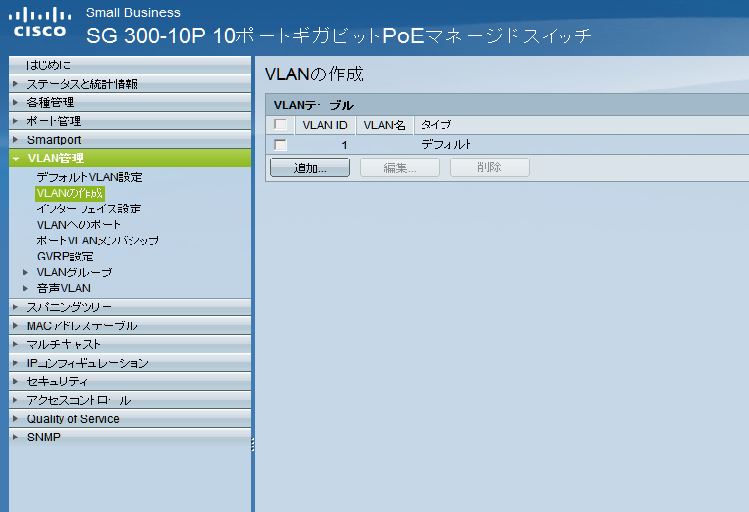Click the VLAN名 column header
Image resolution: width=749 pixels, height=512 pixels.
tap(385, 125)
